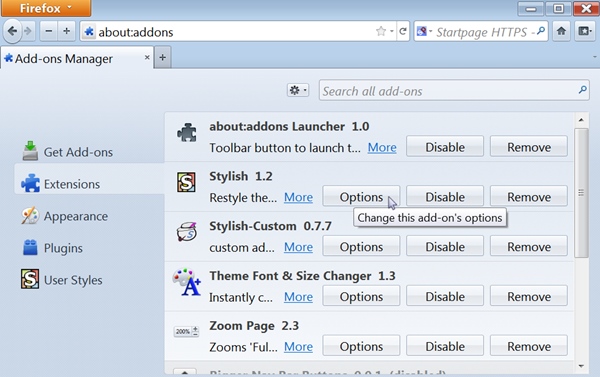
Task: Reload the page with the refresh icon
Action: (403, 31)
